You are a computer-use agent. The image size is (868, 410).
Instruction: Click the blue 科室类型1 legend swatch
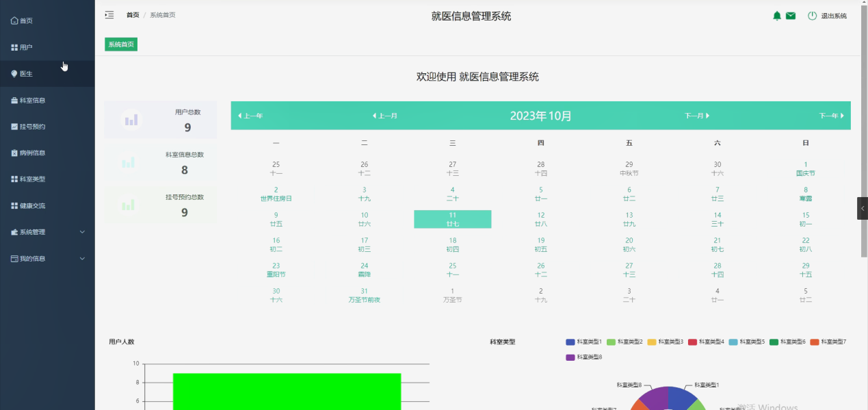click(568, 342)
